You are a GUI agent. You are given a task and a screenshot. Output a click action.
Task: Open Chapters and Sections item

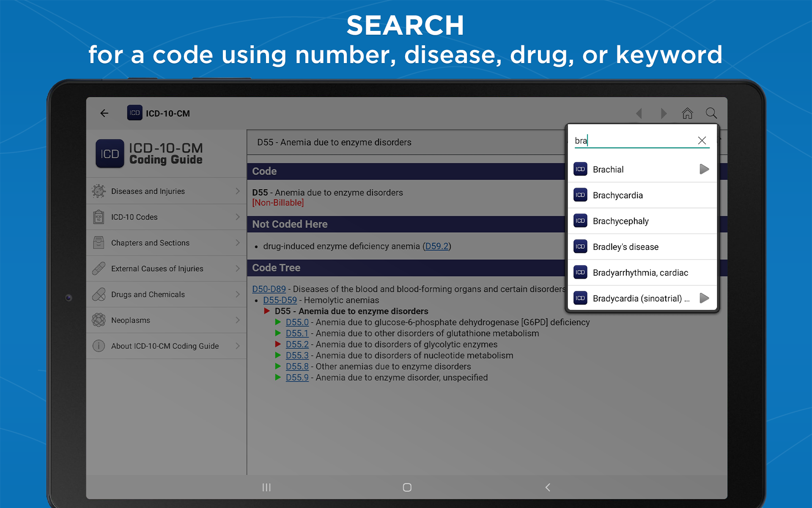click(166, 243)
